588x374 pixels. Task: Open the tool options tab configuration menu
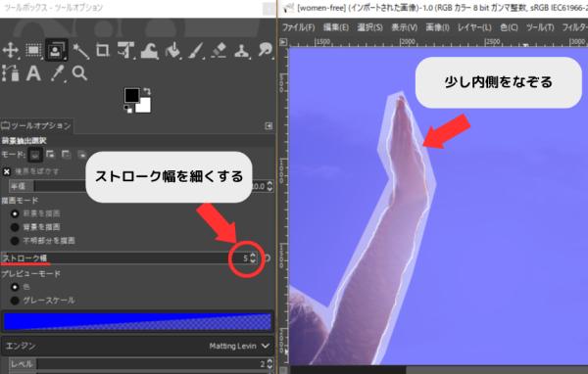coord(269,126)
